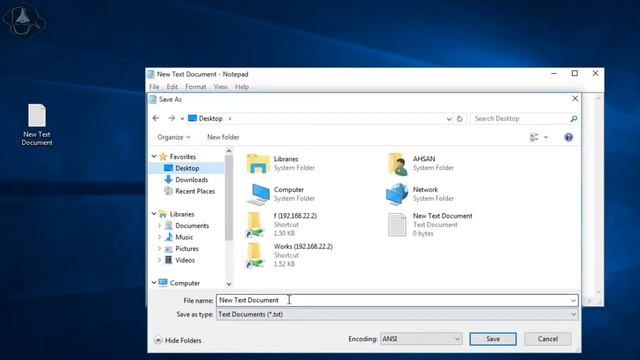Expand the Music library node
The image size is (640, 360).
(159, 237)
